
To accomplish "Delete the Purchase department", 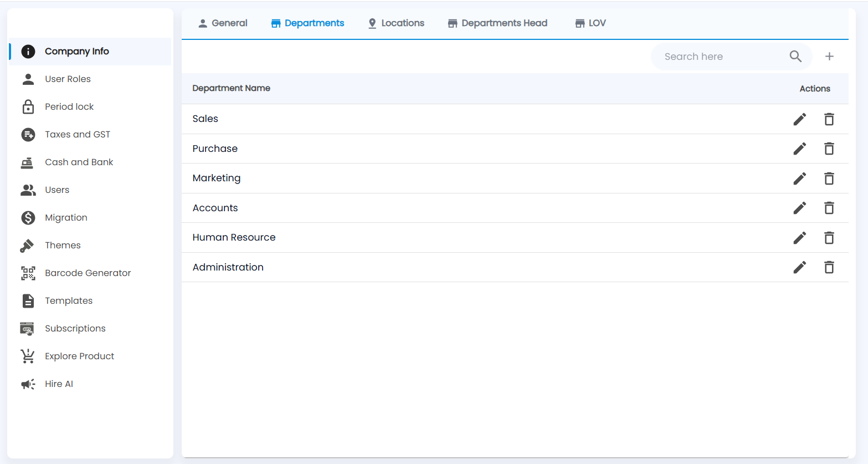I will [x=829, y=149].
